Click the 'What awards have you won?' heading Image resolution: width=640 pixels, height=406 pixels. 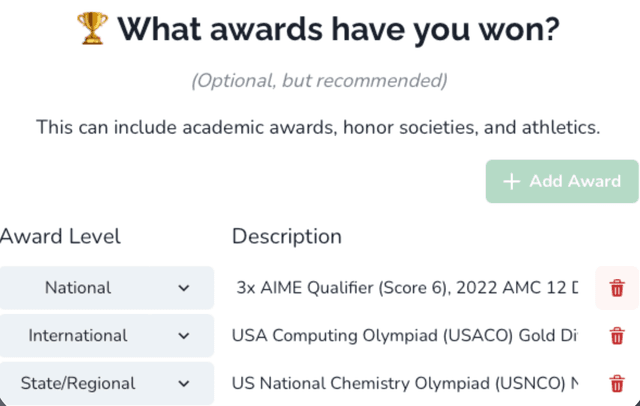pyautogui.click(x=338, y=29)
